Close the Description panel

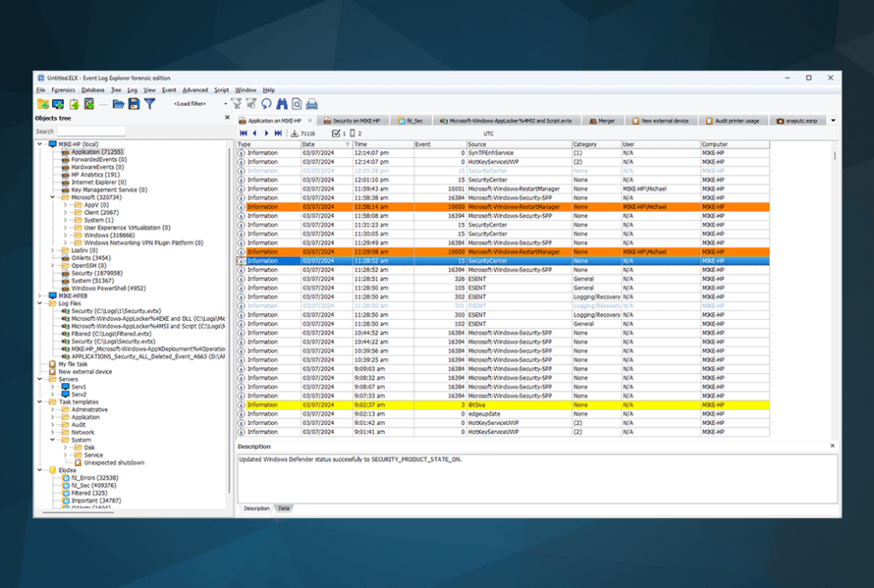(x=832, y=445)
